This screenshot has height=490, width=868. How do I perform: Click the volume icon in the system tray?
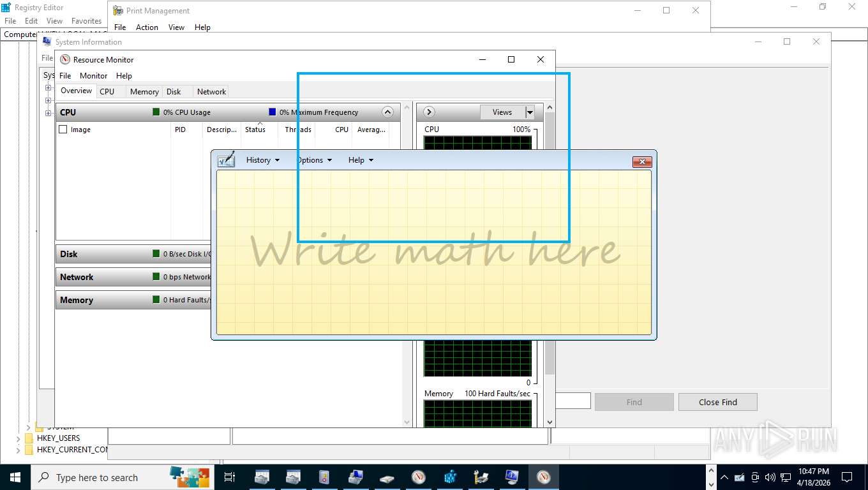tap(770, 477)
